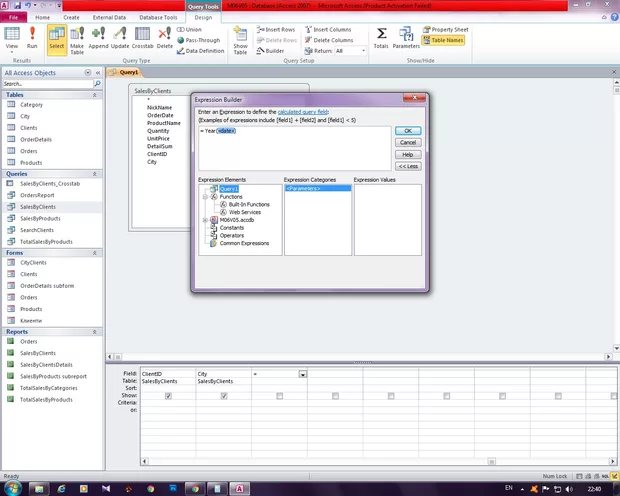
Task: Choose the Append query icon
Action: (98, 38)
